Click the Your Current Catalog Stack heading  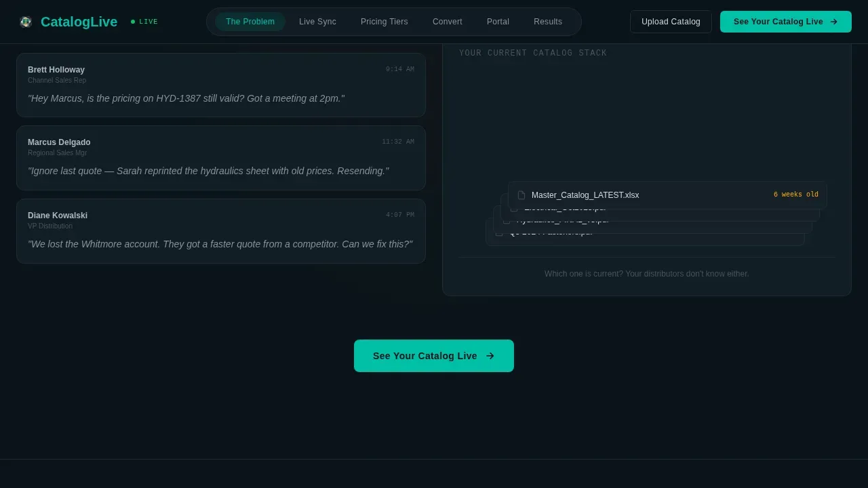click(533, 53)
